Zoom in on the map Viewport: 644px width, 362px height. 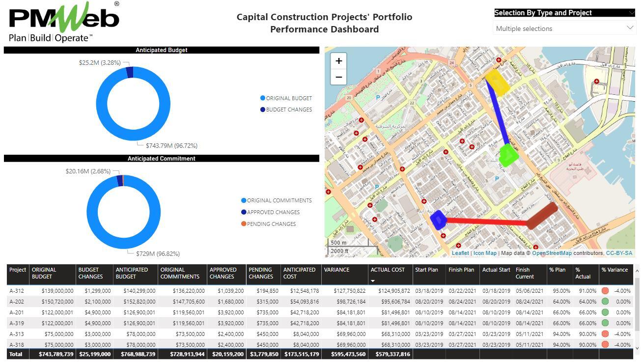click(338, 61)
